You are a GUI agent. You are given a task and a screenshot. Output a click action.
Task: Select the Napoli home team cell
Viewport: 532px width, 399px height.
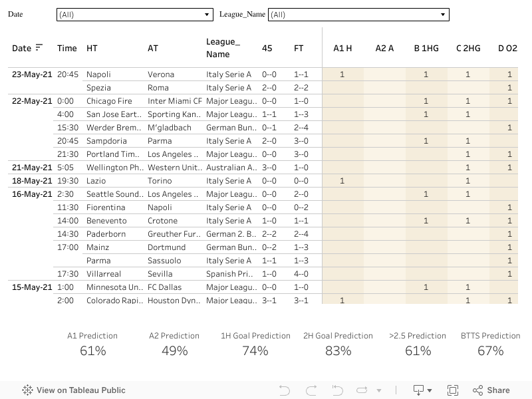(98, 74)
